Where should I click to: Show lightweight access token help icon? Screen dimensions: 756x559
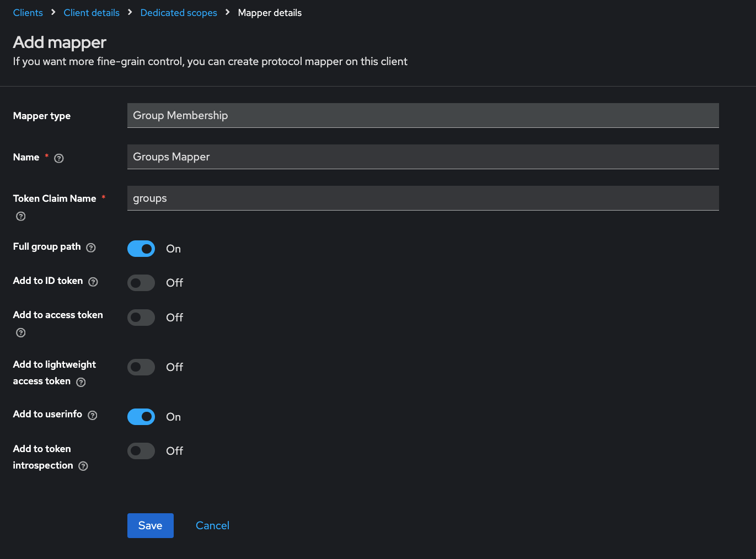[x=81, y=382]
